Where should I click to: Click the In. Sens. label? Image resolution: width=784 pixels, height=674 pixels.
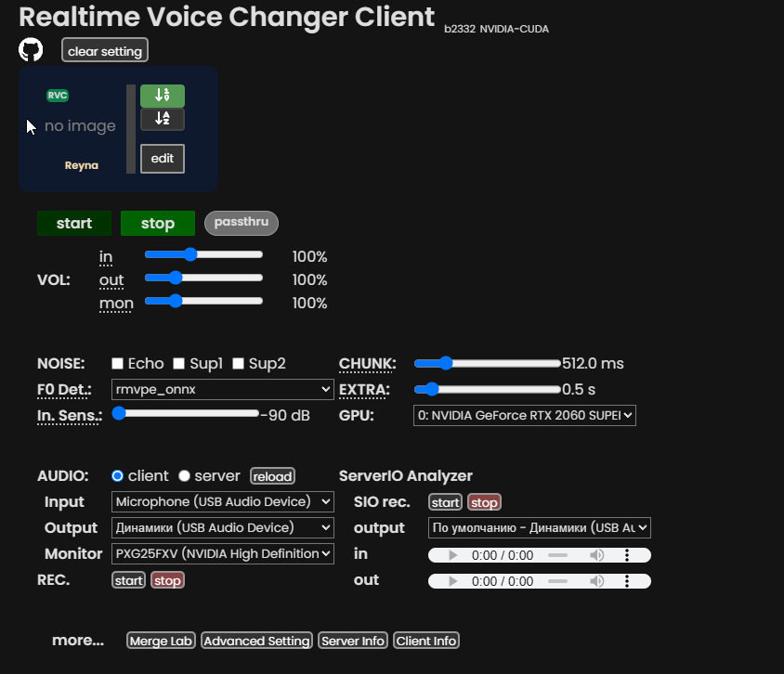(70, 416)
